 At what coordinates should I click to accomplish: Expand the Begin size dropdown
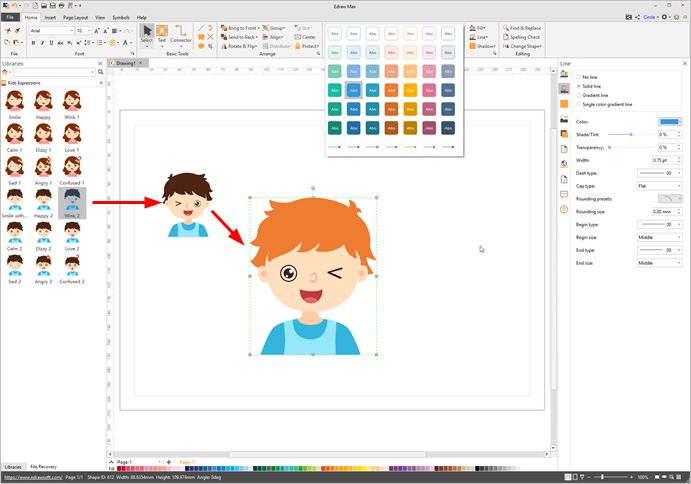coord(660,237)
